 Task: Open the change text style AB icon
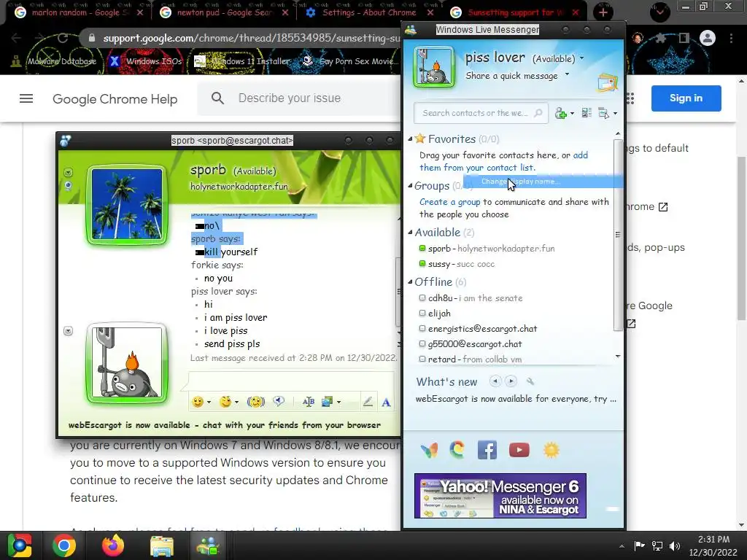pyautogui.click(x=309, y=402)
